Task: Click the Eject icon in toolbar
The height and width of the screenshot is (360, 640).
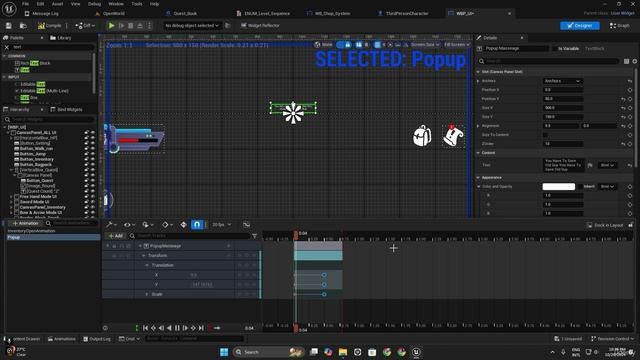Action: [140, 26]
